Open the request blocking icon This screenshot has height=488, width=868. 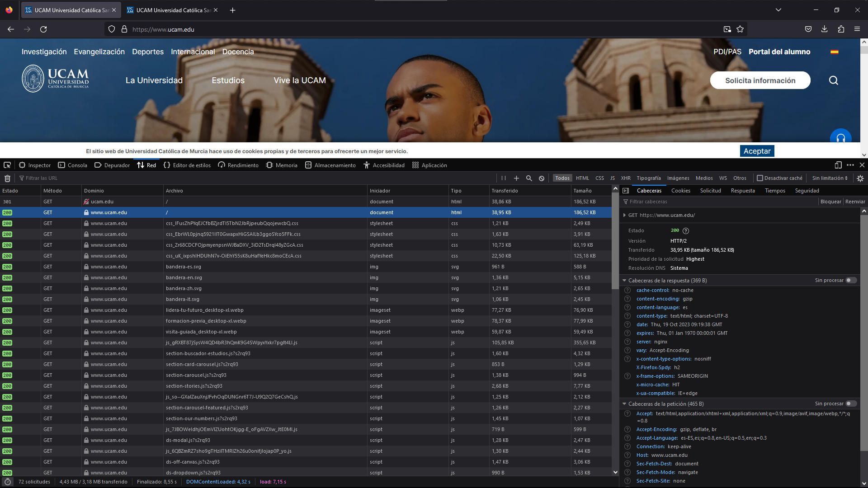click(x=542, y=178)
